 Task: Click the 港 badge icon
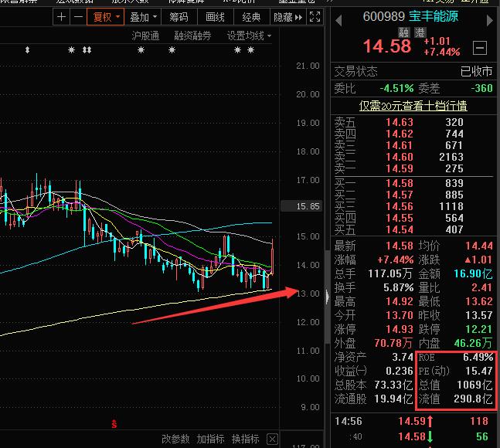(420, 32)
